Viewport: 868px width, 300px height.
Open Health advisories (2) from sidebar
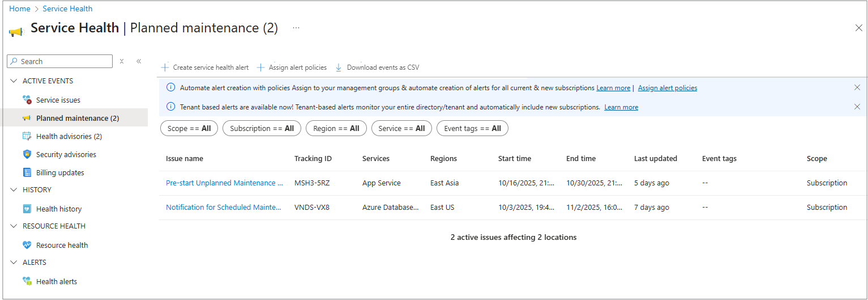(x=69, y=136)
